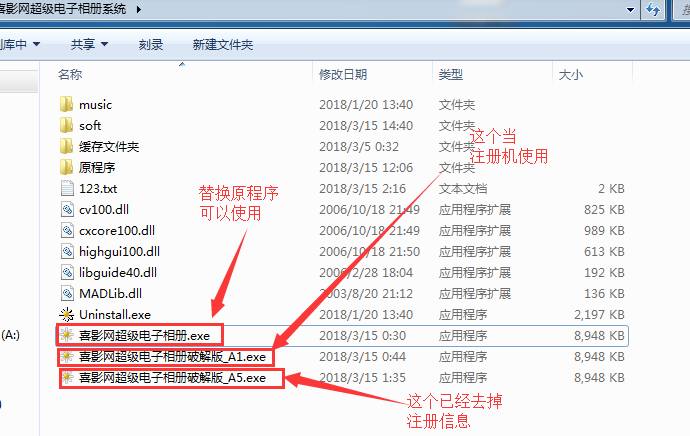The image size is (690, 436).
Task: Click the 613 KB size cell
Action: tap(604, 252)
